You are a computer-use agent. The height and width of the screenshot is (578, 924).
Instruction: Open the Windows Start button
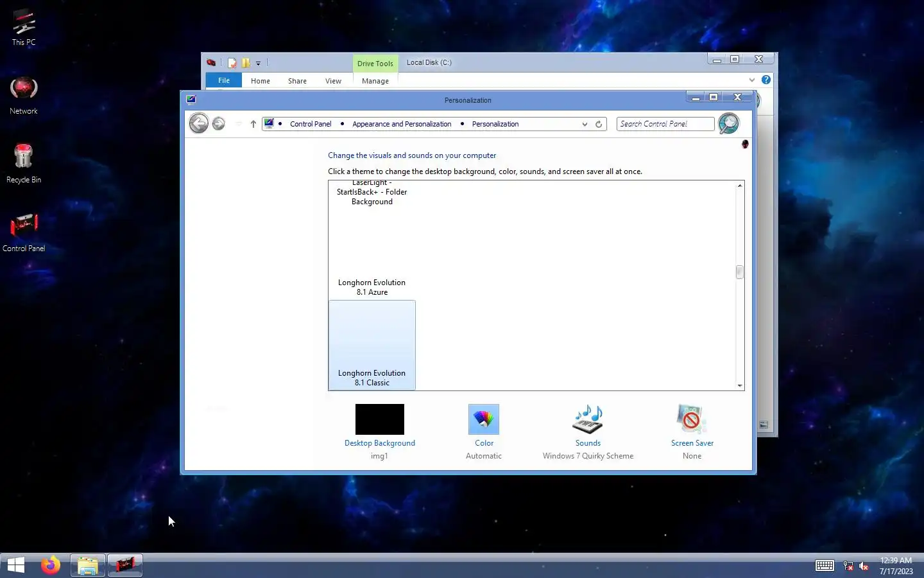15,565
